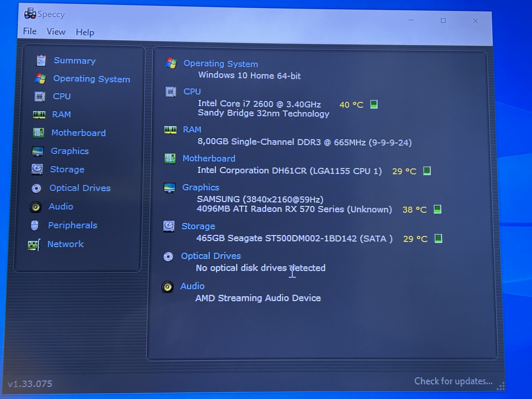The width and height of the screenshot is (532, 399).
Task: Click the Audio speaker icon in summary panel
Action: click(167, 287)
